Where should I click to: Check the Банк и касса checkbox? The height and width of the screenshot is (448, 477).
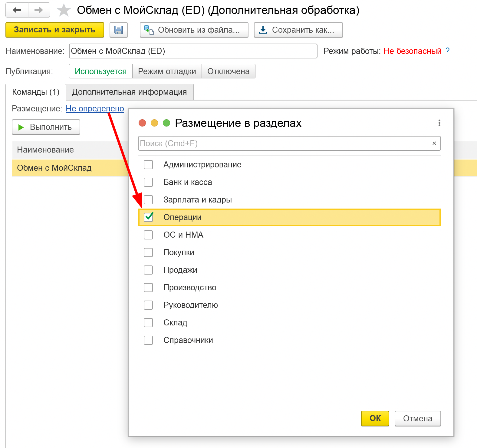tap(148, 182)
